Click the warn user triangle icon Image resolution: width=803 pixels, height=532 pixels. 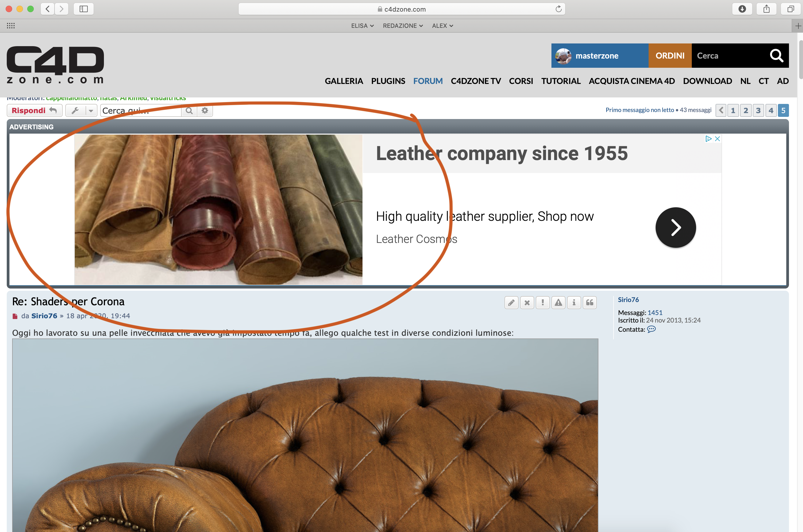558,302
